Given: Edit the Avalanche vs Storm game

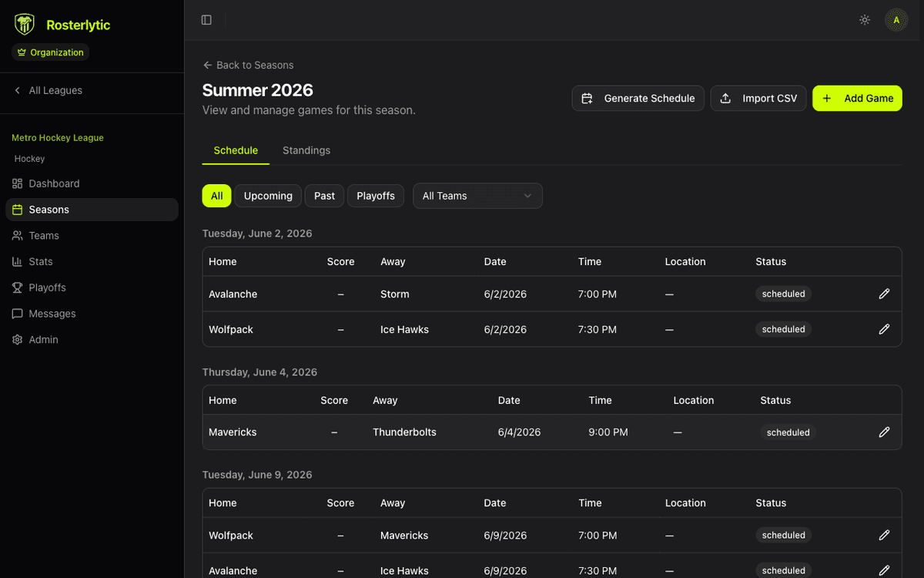Looking at the screenshot, I should [884, 294].
